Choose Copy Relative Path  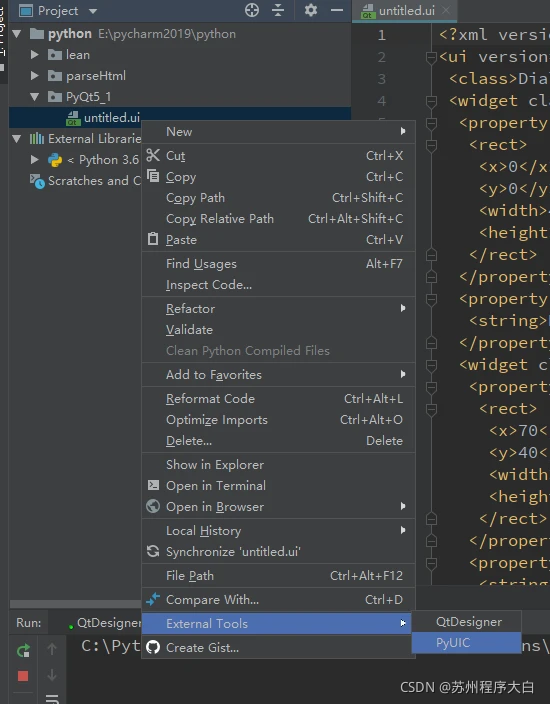click(278, 219)
